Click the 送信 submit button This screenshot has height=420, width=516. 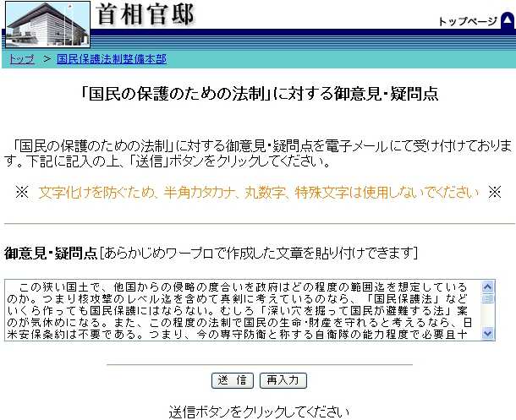233,380
